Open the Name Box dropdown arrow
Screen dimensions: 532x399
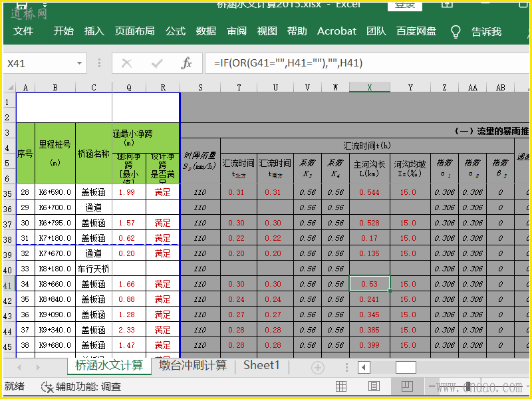coord(80,63)
